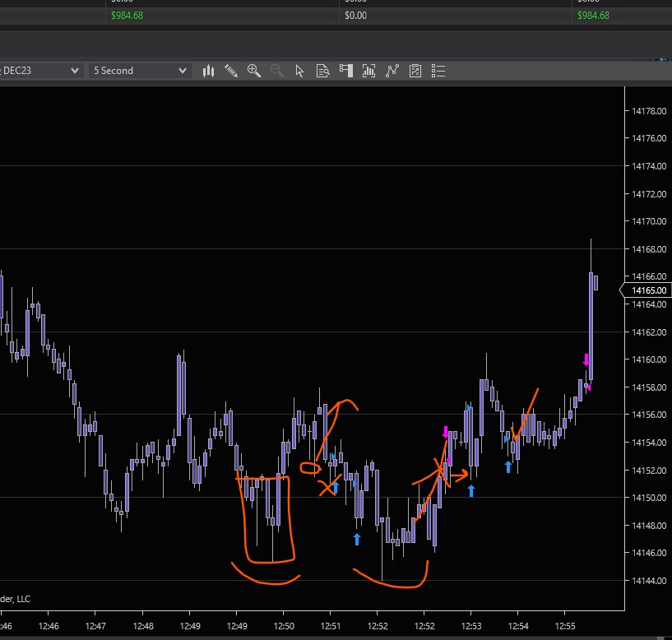Expand the 5 Second interval dropdown
Viewport: 672px width, 640px height.
140,71
